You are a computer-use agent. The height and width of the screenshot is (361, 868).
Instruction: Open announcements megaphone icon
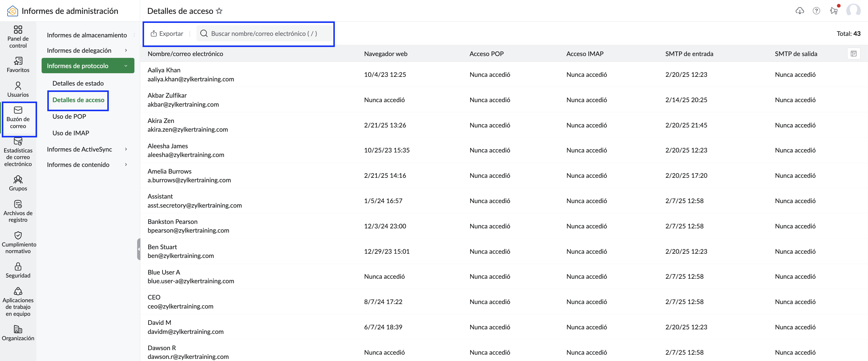[834, 11]
